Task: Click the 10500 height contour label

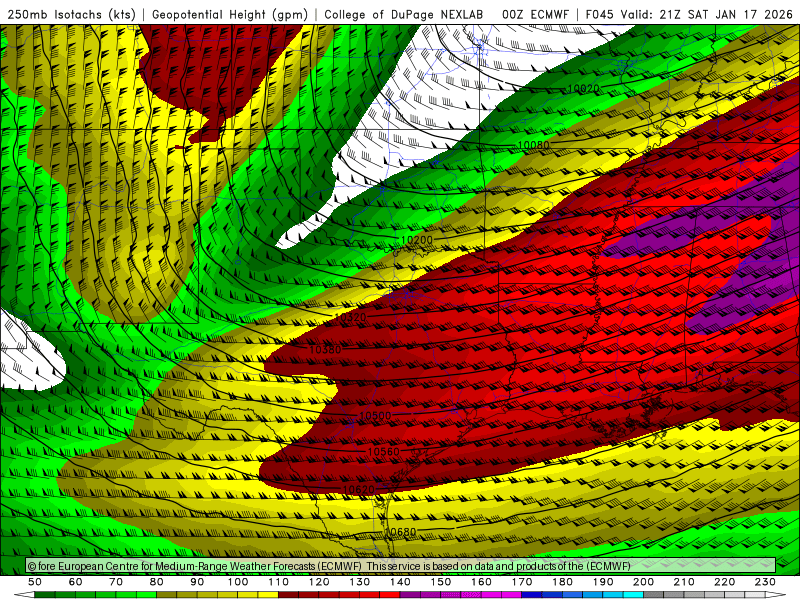Action: pos(375,415)
